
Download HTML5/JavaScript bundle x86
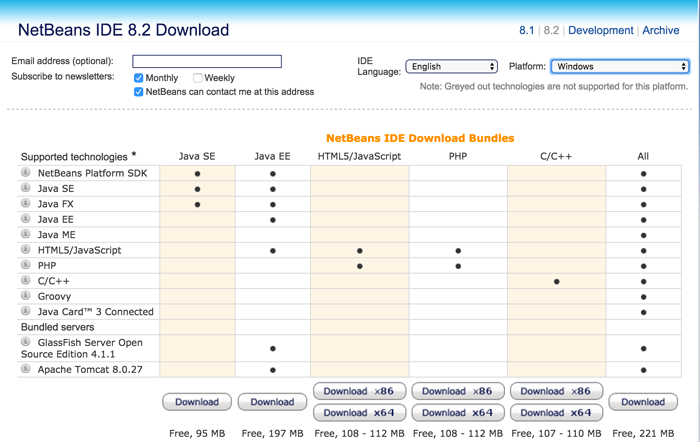point(359,391)
